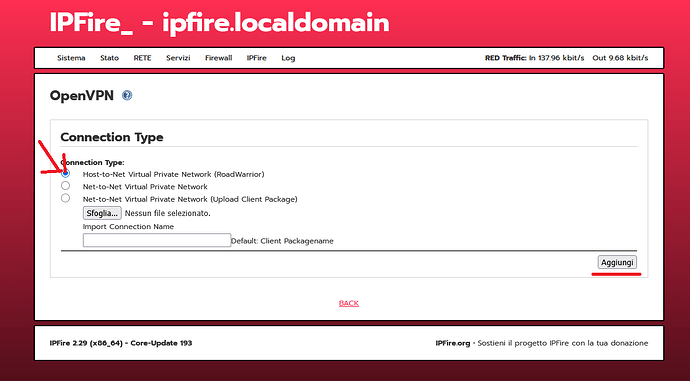Focus the Import Connection Name field

[x=157, y=240]
